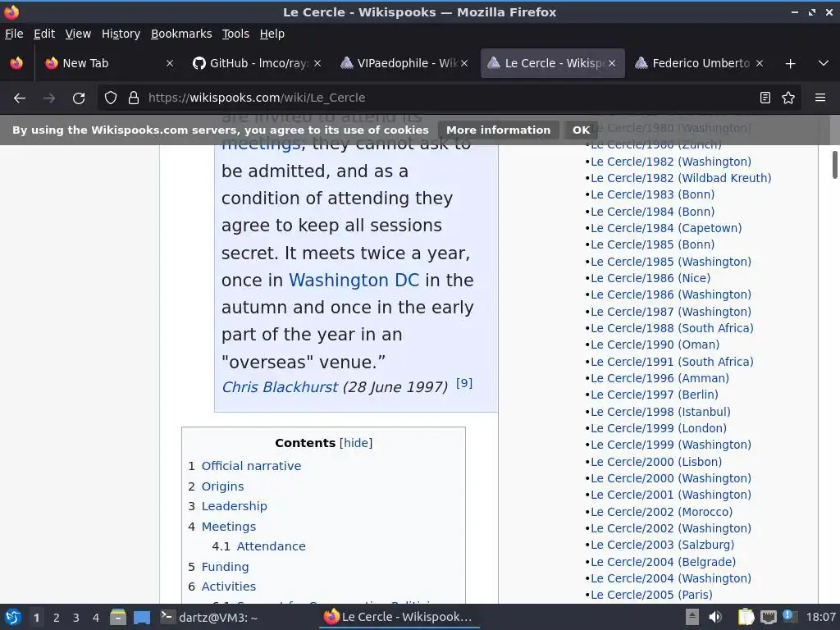840x630 pixels.
Task: Close the New Tab tab
Action: click(x=170, y=63)
